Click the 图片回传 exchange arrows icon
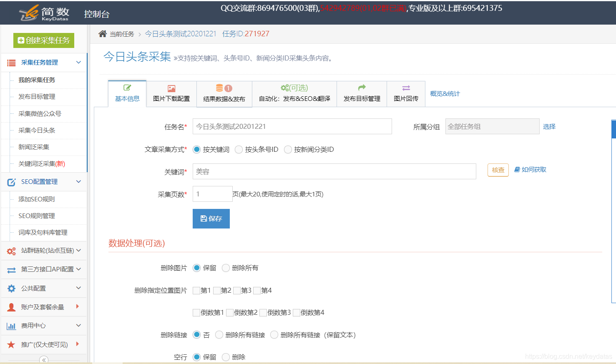This screenshot has height=364, width=616. (406, 88)
